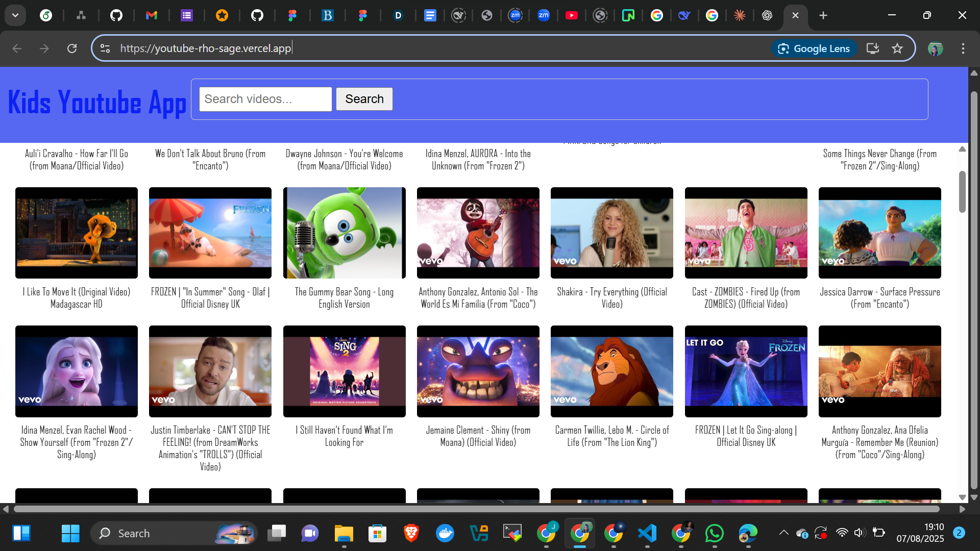Show hidden system tray icons
The width and height of the screenshot is (980, 551).
(783, 533)
